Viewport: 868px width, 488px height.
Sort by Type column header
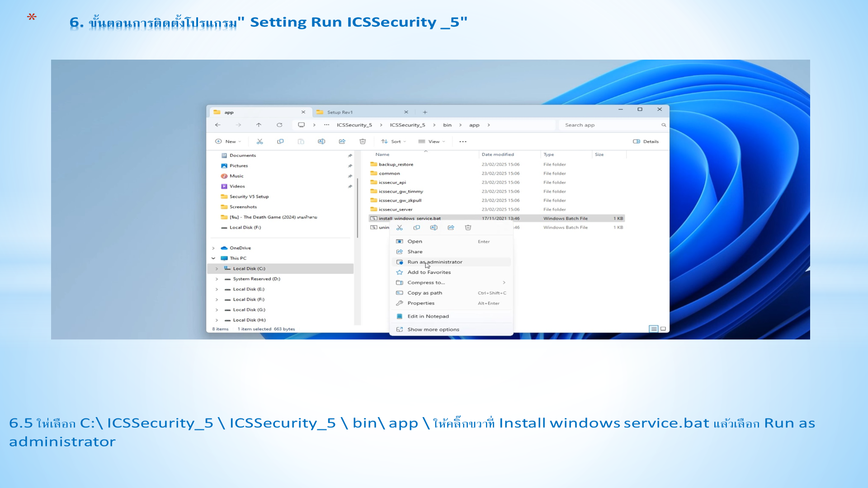pyautogui.click(x=549, y=155)
